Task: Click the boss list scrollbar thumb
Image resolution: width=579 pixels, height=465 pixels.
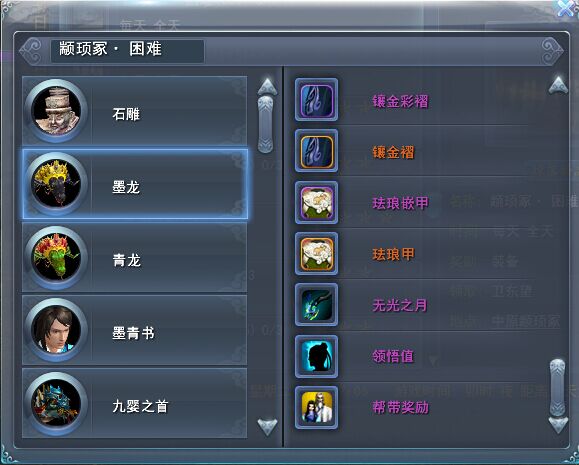Action: click(266, 125)
